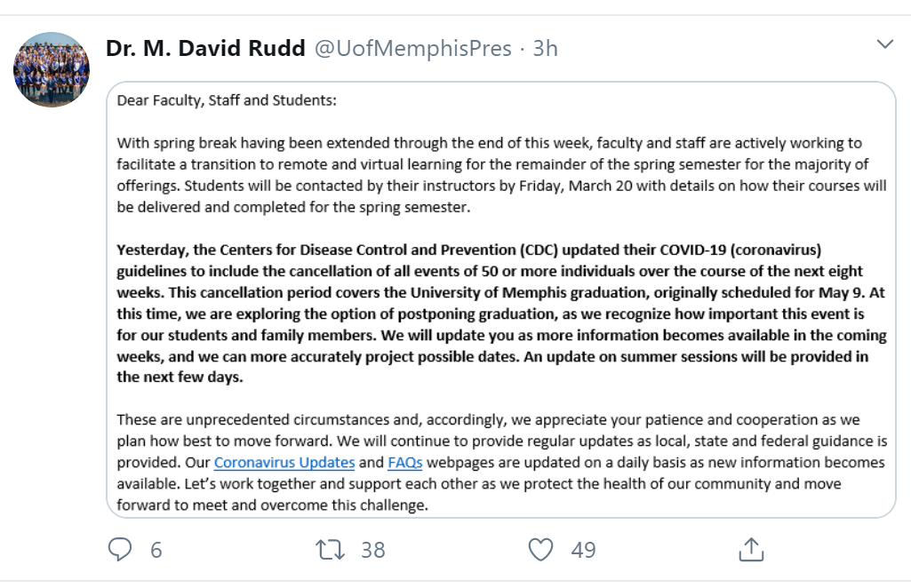The image size is (911, 588).
Task: Like the tweet with the heart icon
Action: (540, 550)
